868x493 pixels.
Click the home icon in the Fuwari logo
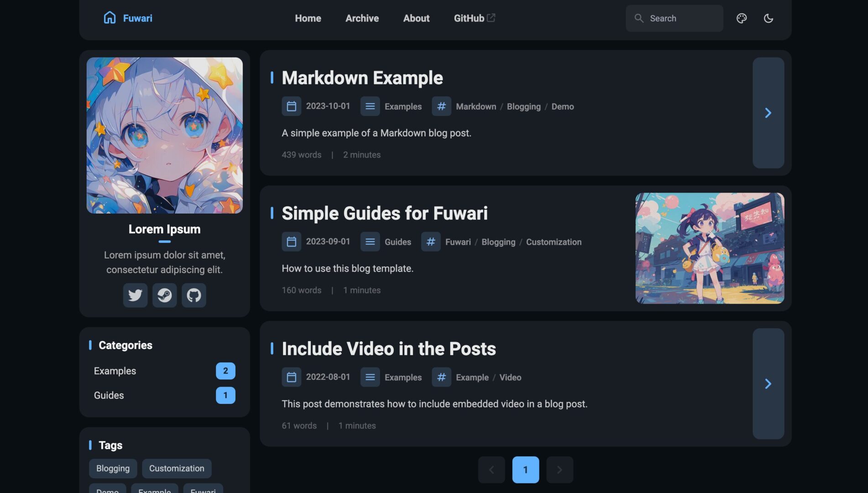tap(109, 18)
